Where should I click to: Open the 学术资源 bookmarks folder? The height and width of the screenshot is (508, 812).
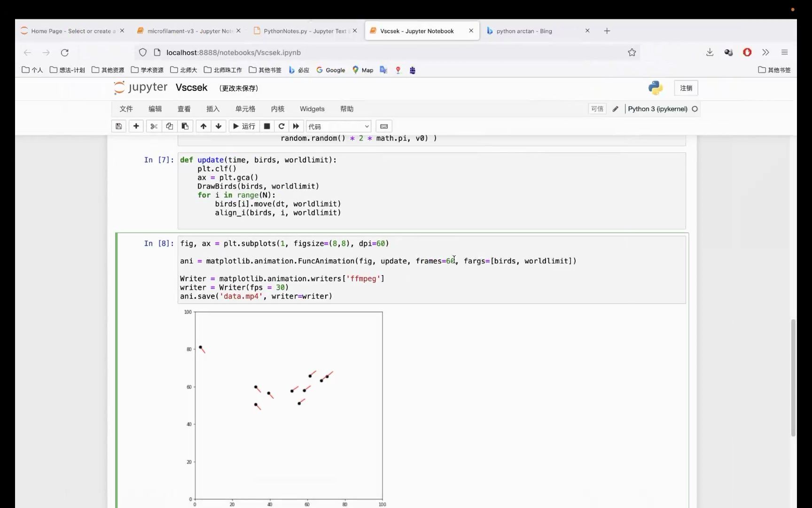point(147,70)
